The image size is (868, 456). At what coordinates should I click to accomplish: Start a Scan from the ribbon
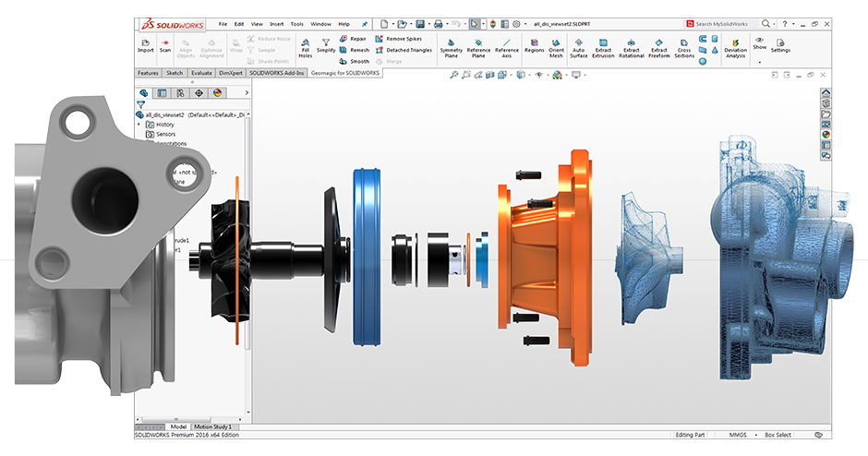coord(165,44)
